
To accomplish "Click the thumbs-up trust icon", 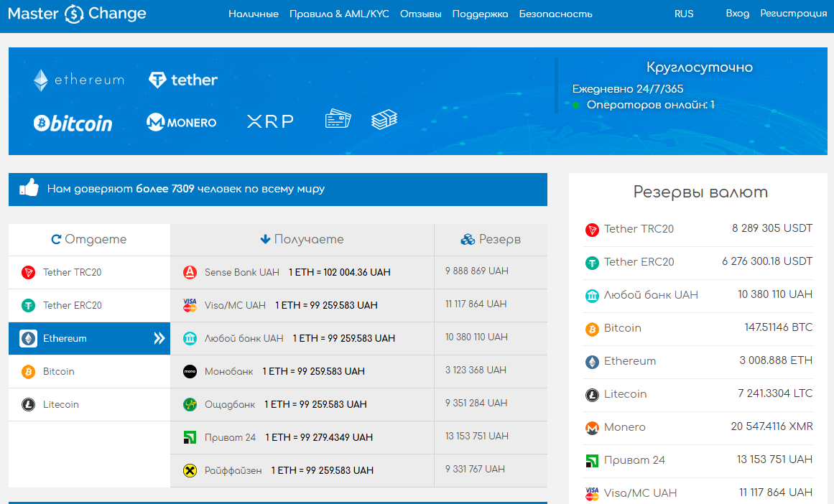I will pyautogui.click(x=29, y=187).
